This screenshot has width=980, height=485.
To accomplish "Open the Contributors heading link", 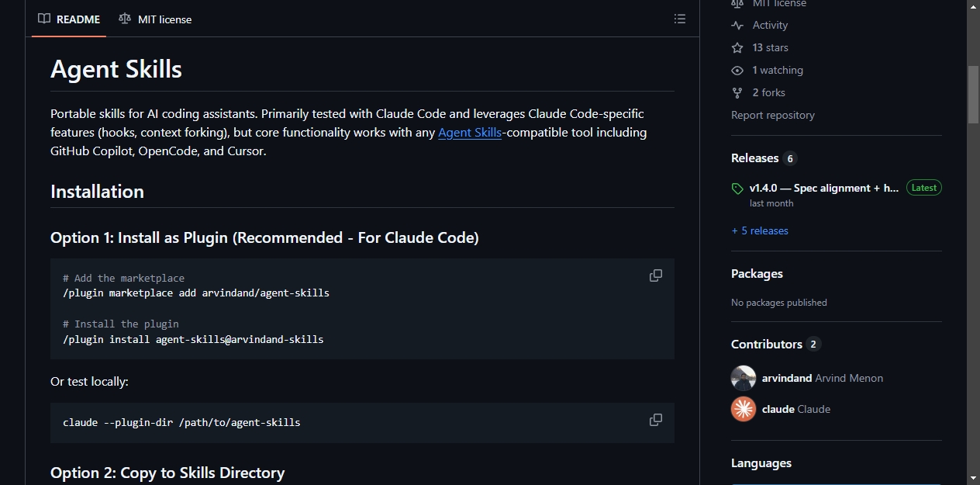I will (767, 345).
